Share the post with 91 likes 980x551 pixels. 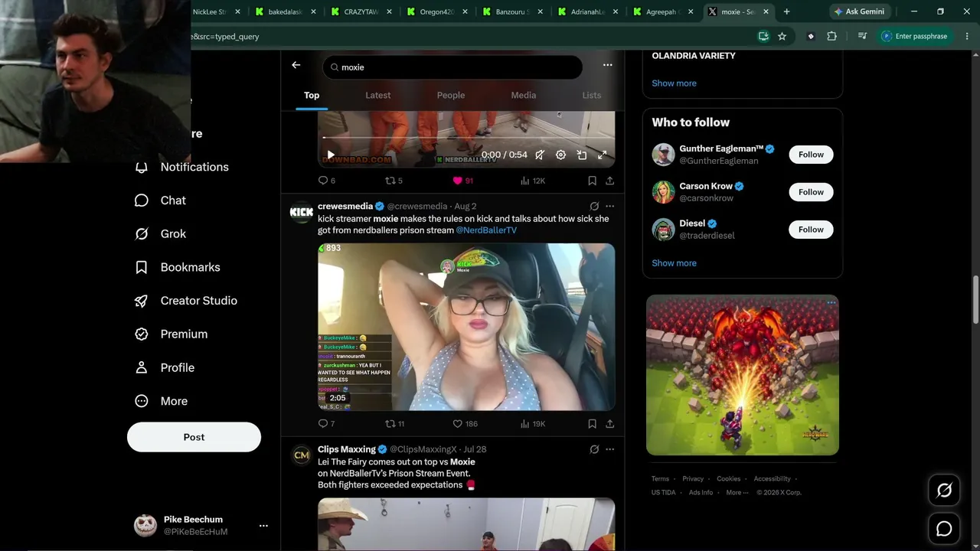tap(610, 181)
